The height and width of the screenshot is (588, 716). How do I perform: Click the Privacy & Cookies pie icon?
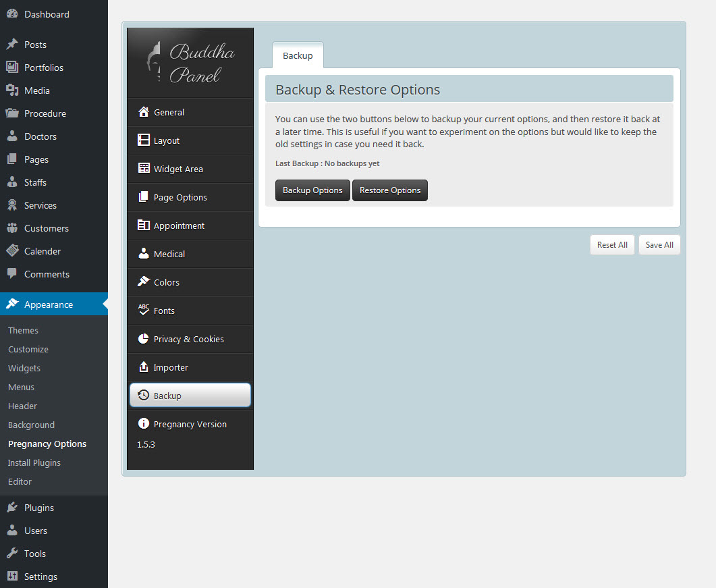pos(143,339)
